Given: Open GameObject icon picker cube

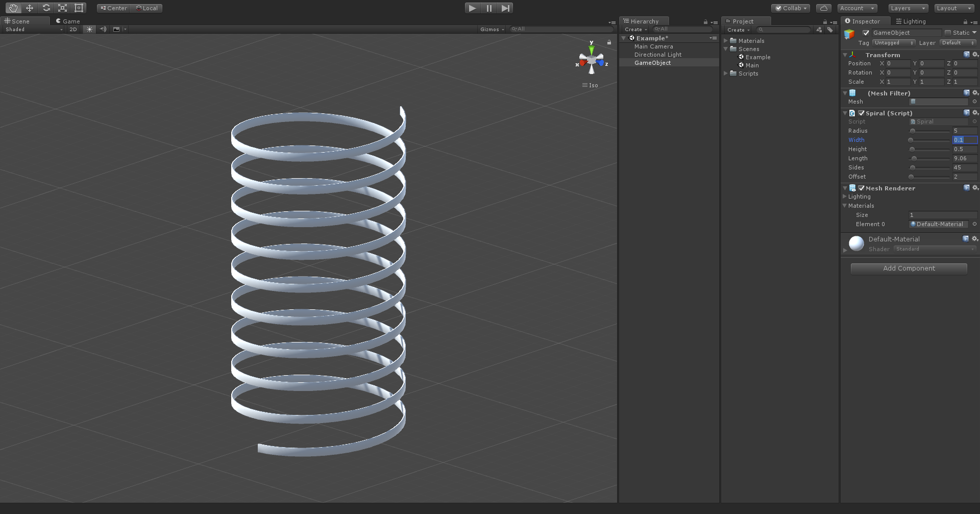Looking at the screenshot, I should (x=849, y=34).
